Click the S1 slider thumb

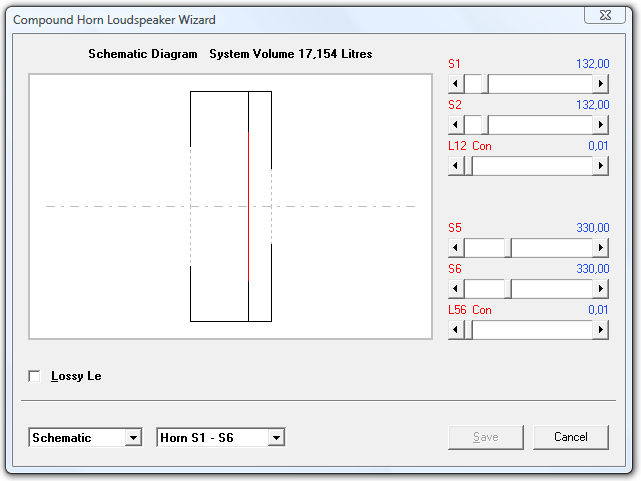[x=485, y=84]
